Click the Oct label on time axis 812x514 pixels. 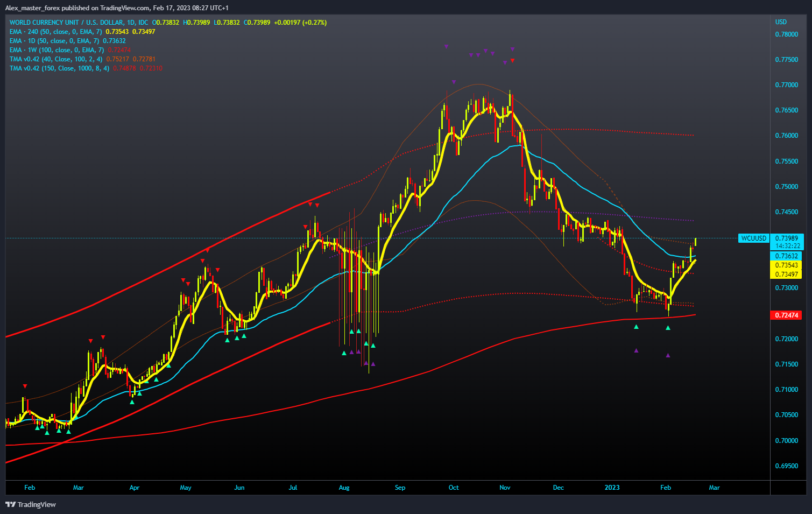point(454,488)
